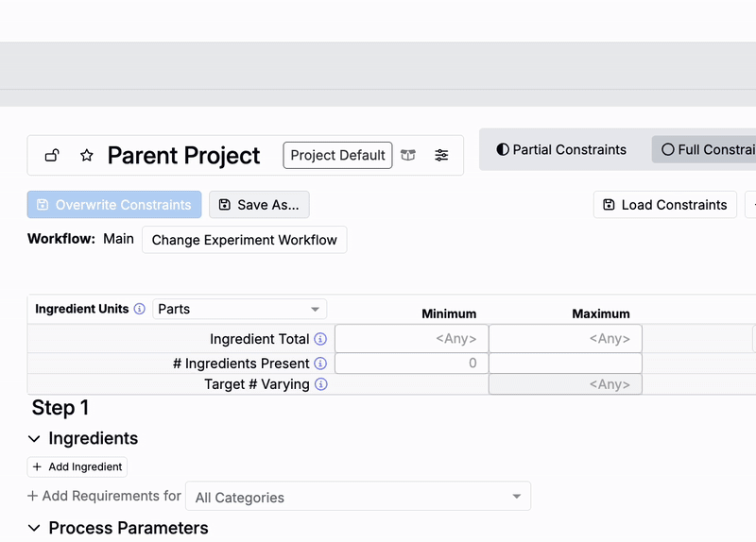Viewport: 756px width, 542px height.
Task: Click info icon beside Ingredient Total
Action: (320, 339)
